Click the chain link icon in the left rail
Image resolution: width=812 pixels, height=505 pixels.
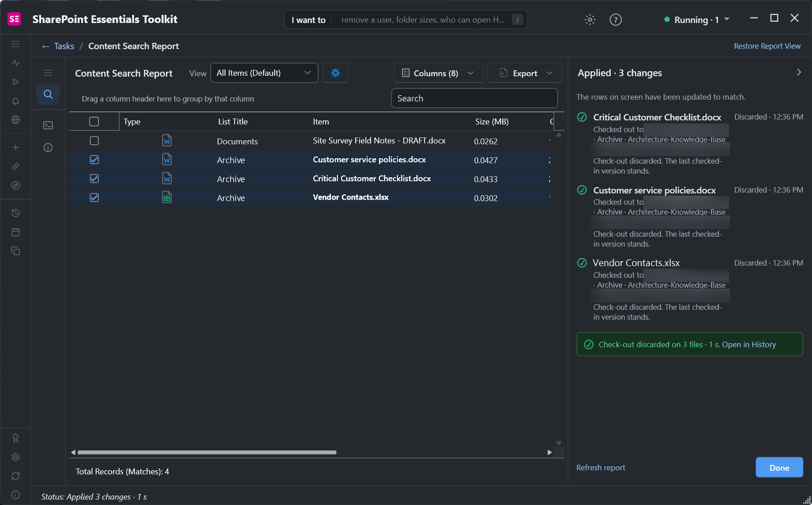(16, 166)
